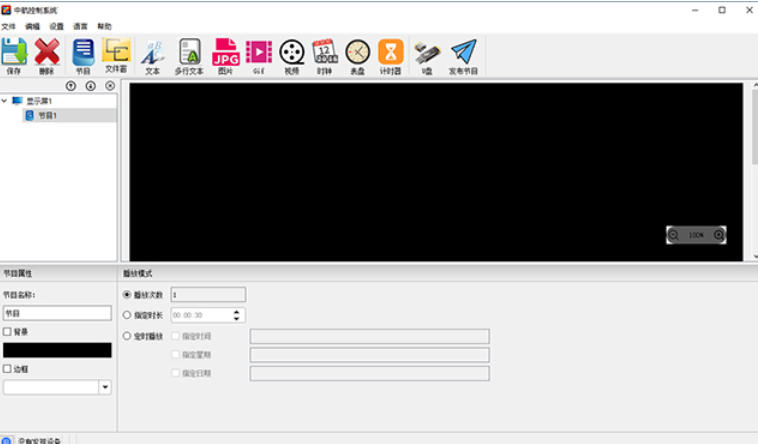Insert a JPG picture (图片) element
Screen dimensions: 758x444
(225, 55)
